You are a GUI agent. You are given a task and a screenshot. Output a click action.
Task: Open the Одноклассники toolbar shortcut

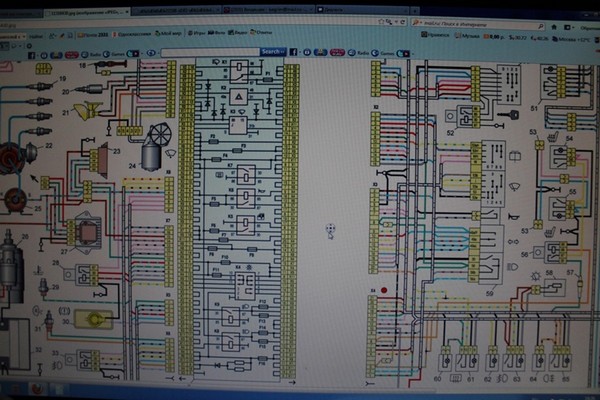pyautogui.click(x=136, y=33)
